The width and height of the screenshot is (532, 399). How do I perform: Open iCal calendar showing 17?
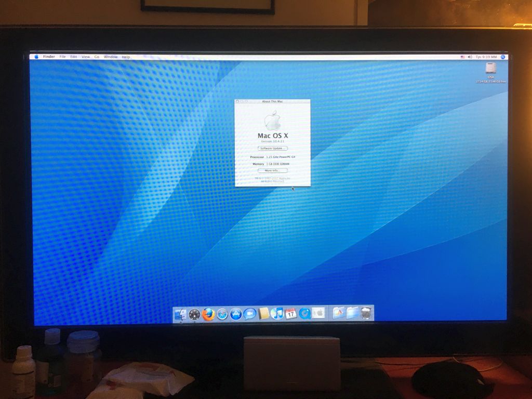click(291, 314)
